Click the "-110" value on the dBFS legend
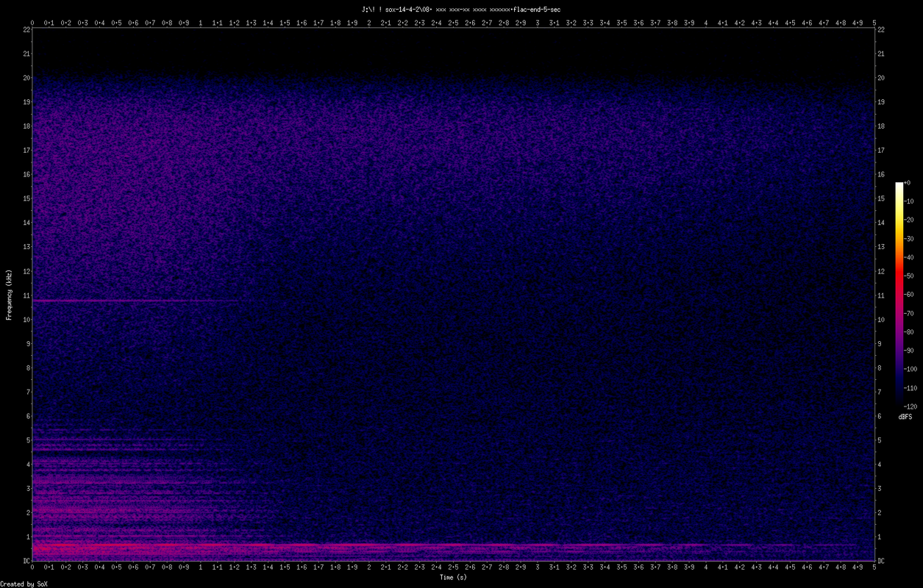The height and width of the screenshot is (588, 923). coord(910,388)
